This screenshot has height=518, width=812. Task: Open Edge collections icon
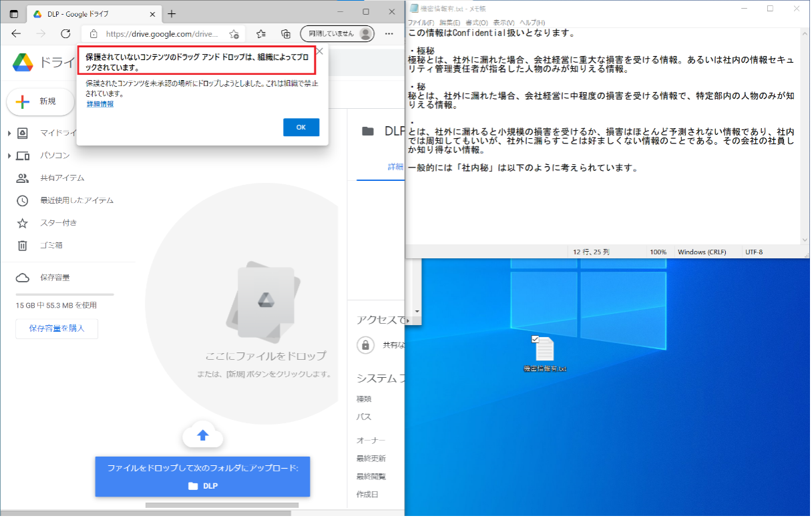tap(286, 33)
